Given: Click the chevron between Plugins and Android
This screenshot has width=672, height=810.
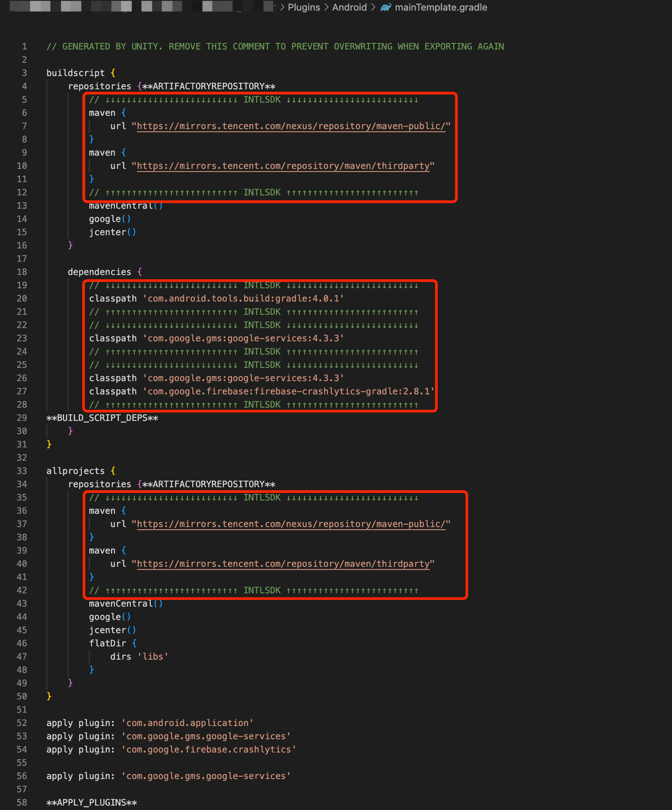Looking at the screenshot, I should pyautogui.click(x=326, y=8).
